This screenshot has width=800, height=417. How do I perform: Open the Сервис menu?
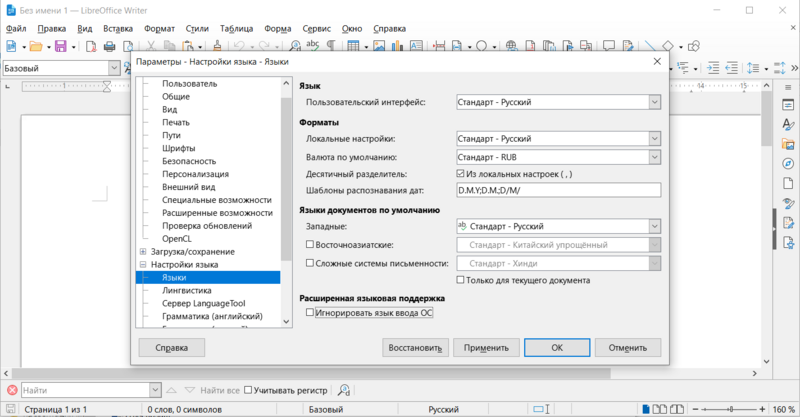[316, 29]
